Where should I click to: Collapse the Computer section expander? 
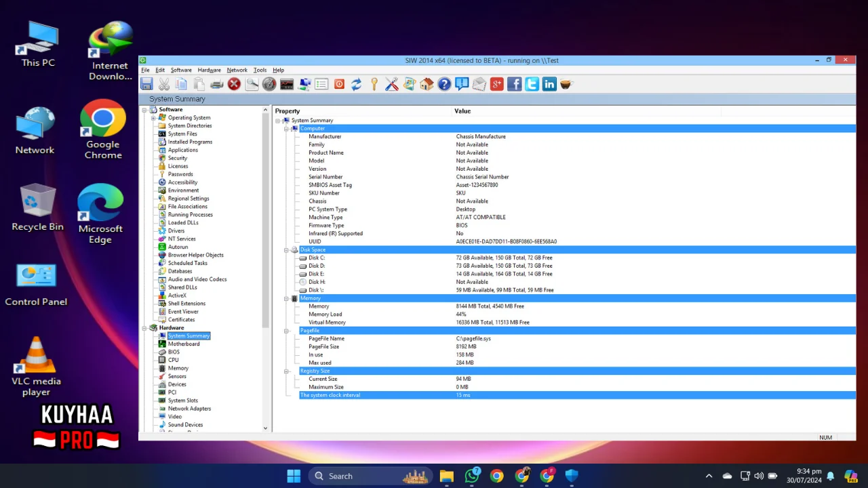tap(287, 129)
